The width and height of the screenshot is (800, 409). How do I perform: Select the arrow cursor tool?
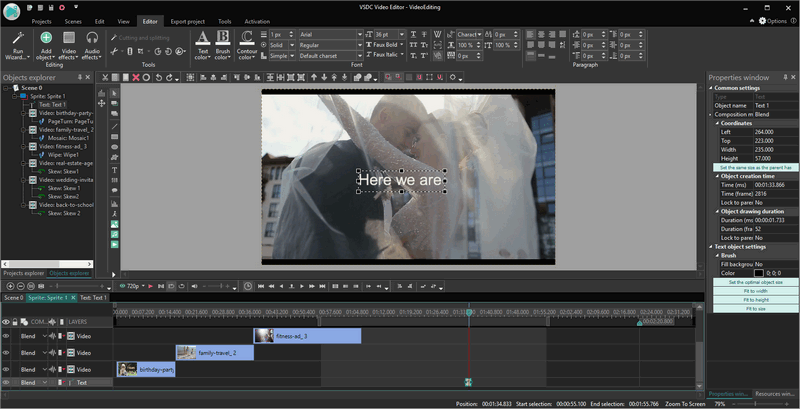pyautogui.click(x=114, y=93)
